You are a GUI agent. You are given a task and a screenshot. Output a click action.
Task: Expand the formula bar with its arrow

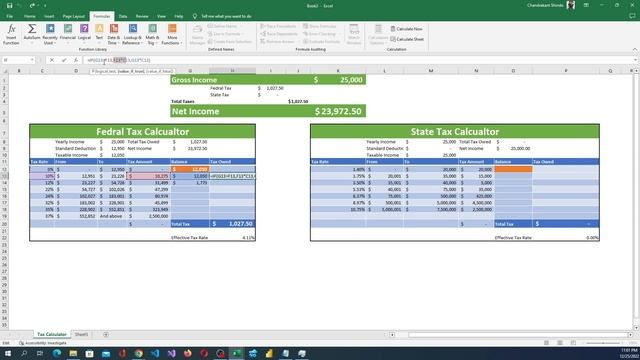pos(636,60)
